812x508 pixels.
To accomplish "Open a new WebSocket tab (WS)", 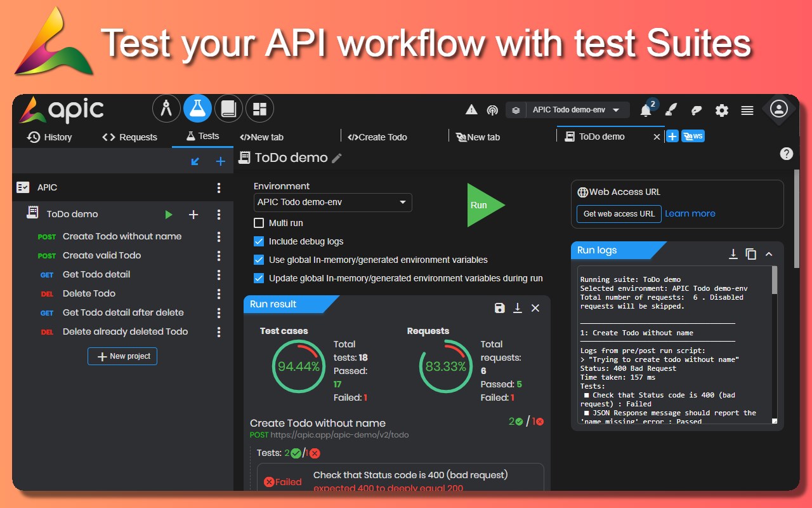I will point(693,136).
